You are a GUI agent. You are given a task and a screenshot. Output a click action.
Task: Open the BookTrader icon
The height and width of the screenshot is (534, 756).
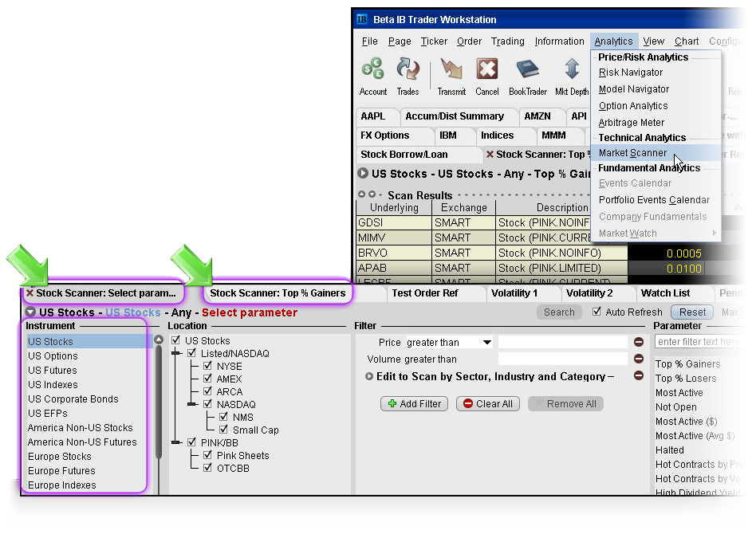(x=527, y=77)
